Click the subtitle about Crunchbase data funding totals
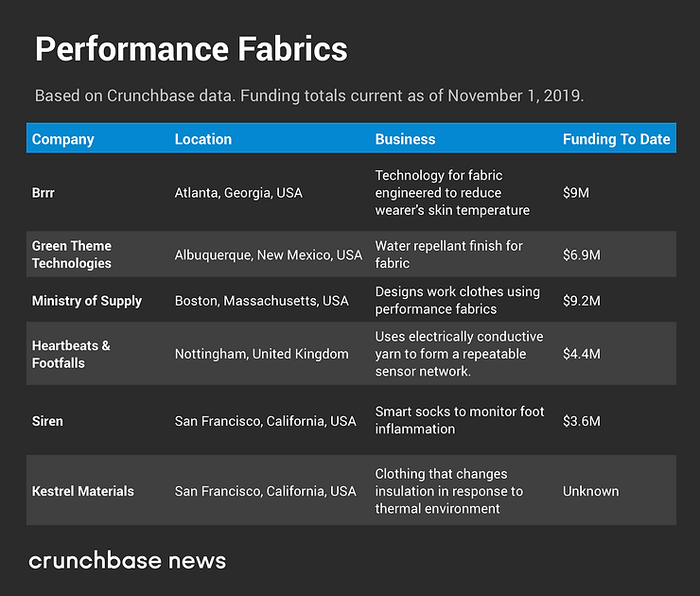The height and width of the screenshot is (596, 700). [x=309, y=96]
